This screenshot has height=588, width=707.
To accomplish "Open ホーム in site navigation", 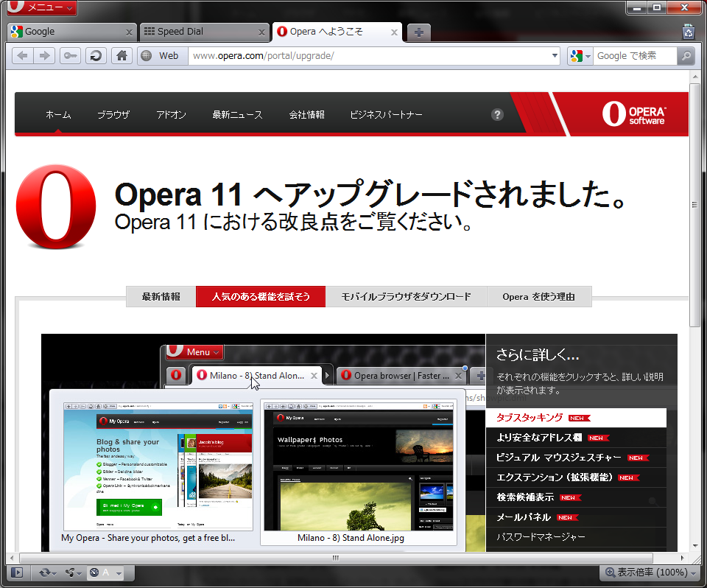I will coord(58,115).
